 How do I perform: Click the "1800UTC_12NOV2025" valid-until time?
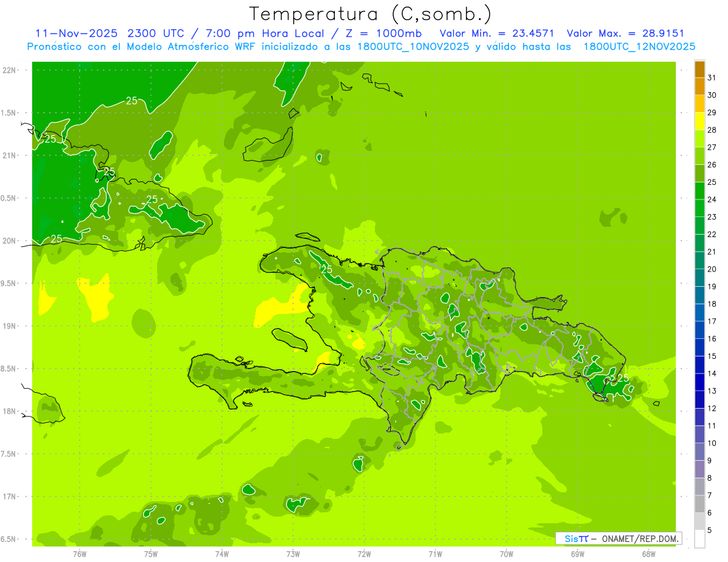[639, 47]
